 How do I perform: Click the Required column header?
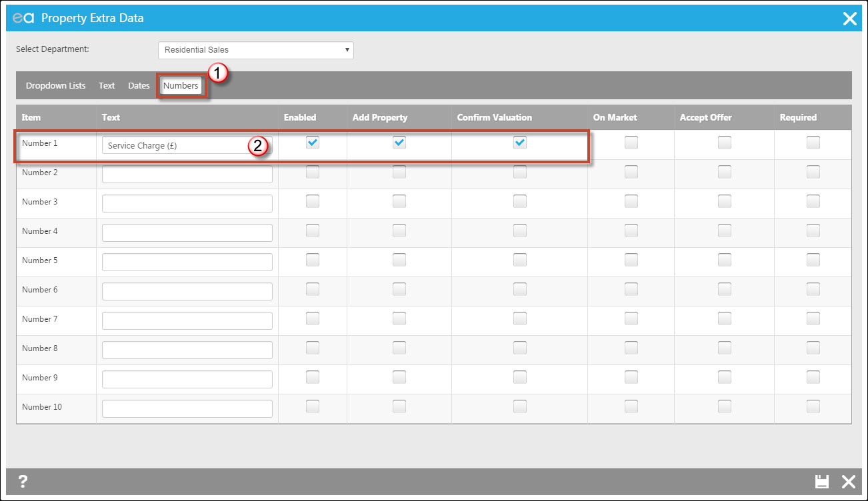[798, 117]
